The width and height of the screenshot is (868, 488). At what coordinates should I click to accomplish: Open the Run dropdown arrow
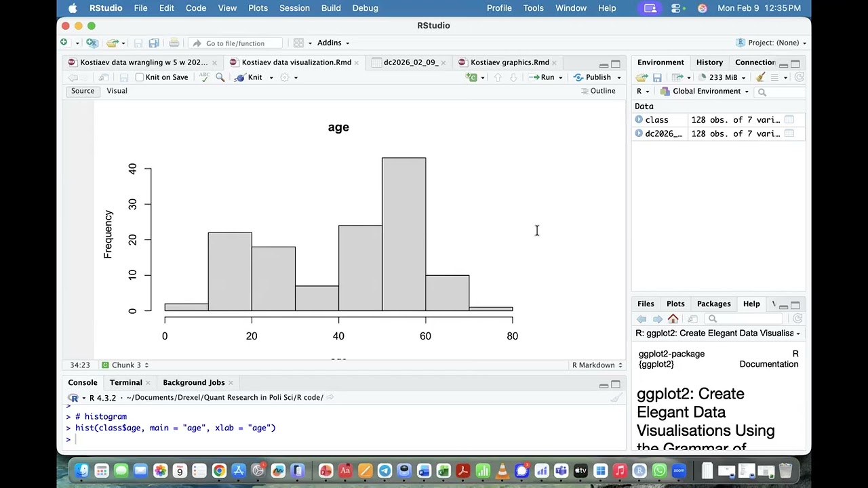[x=560, y=77]
